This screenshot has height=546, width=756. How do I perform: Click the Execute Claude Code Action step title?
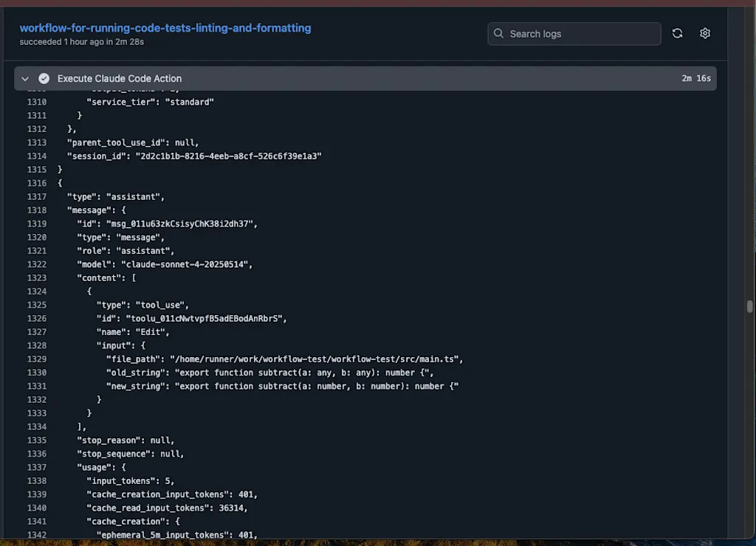pyautogui.click(x=120, y=78)
